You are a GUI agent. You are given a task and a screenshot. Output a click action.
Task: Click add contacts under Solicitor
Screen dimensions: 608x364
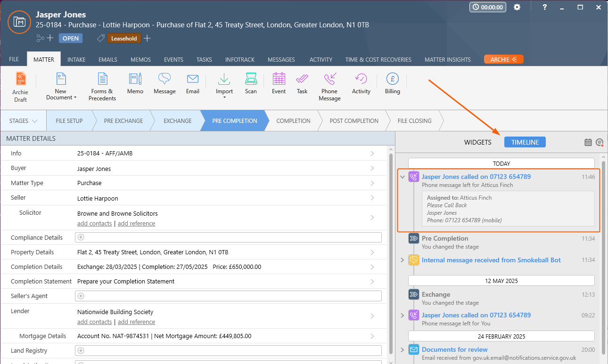pos(94,224)
